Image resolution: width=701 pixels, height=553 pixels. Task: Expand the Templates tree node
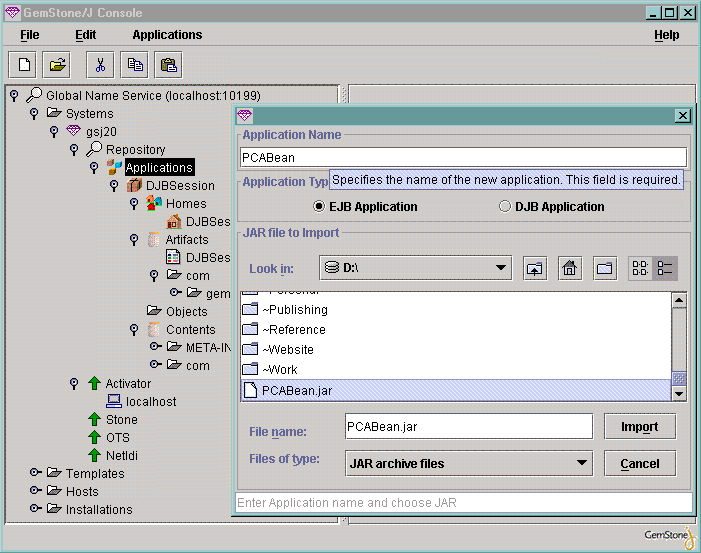pyautogui.click(x=35, y=473)
